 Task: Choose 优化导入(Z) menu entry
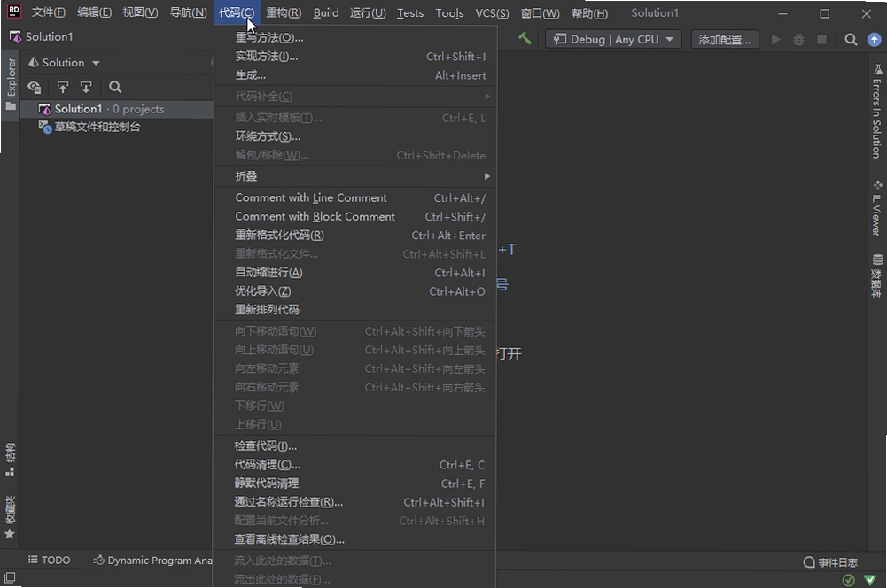click(355, 291)
